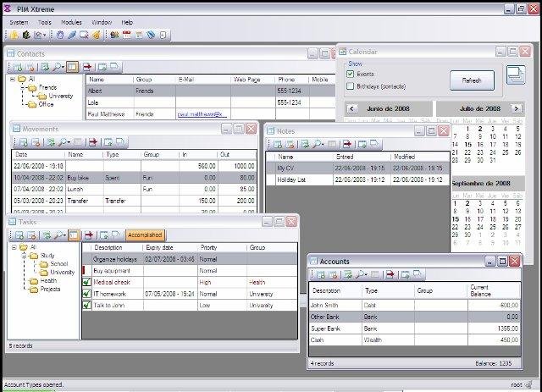Enable Birthdays (contacts) checkbox

click(351, 86)
